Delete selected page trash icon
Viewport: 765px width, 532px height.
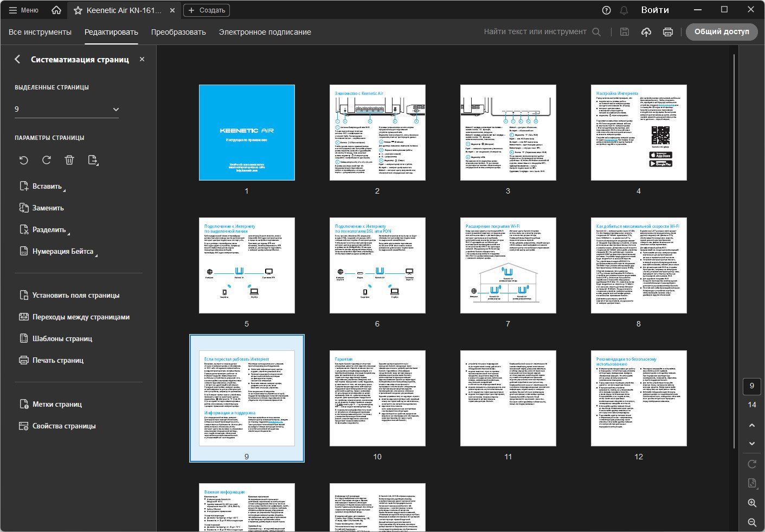click(69, 160)
